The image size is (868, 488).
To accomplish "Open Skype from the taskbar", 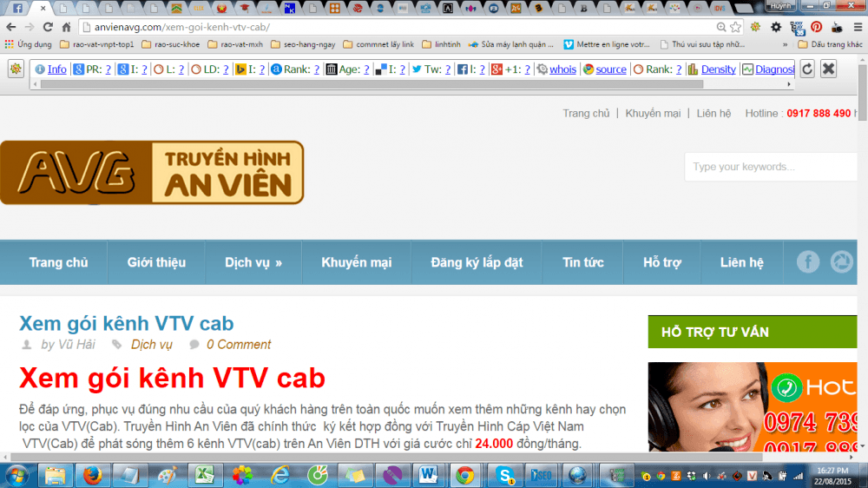I will (x=504, y=476).
